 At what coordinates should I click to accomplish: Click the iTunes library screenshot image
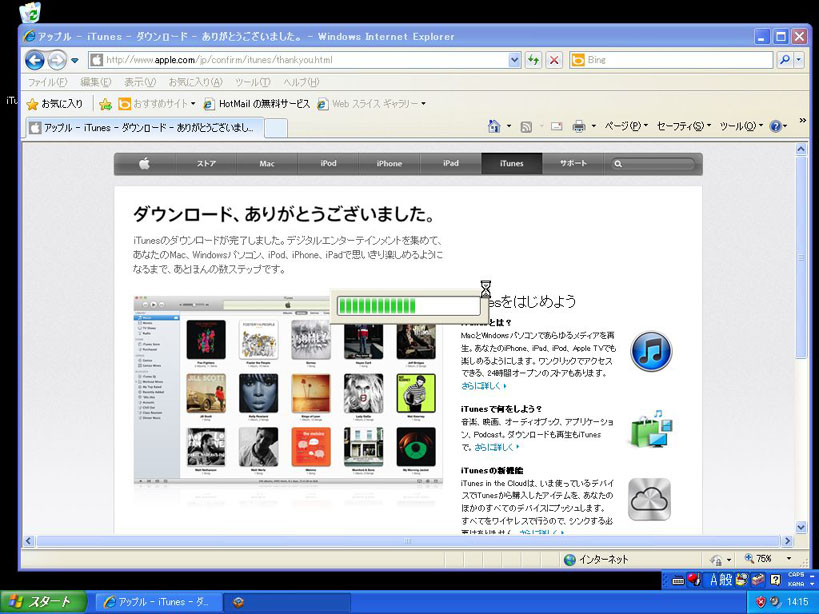pos(288,392)
